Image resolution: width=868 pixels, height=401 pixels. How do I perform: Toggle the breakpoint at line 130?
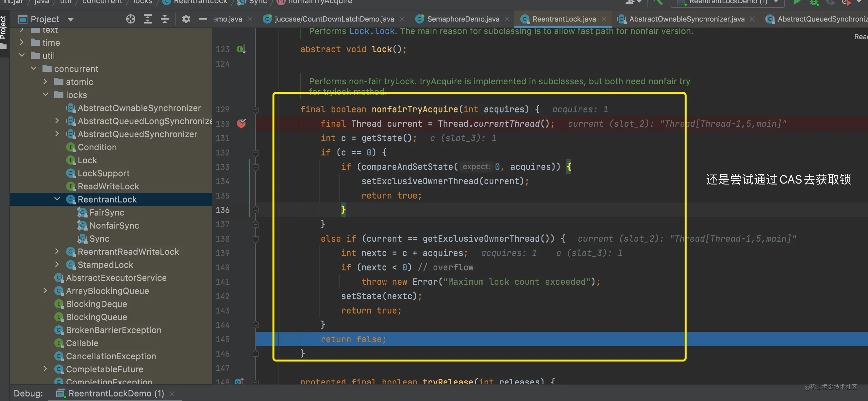coord(241,123)
